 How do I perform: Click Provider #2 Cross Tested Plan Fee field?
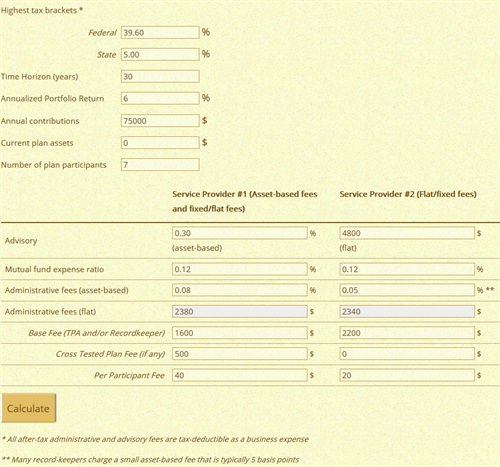click(407, 354)
